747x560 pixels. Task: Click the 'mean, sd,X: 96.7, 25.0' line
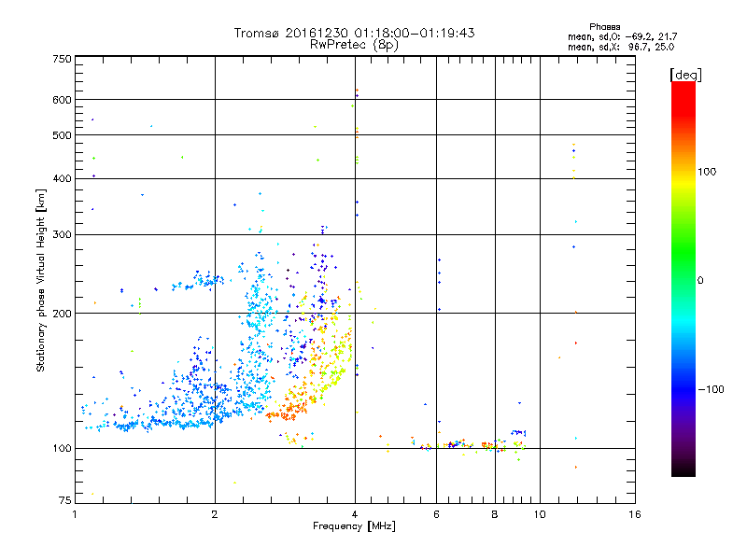pyautogui.click(x=621, y=47)
